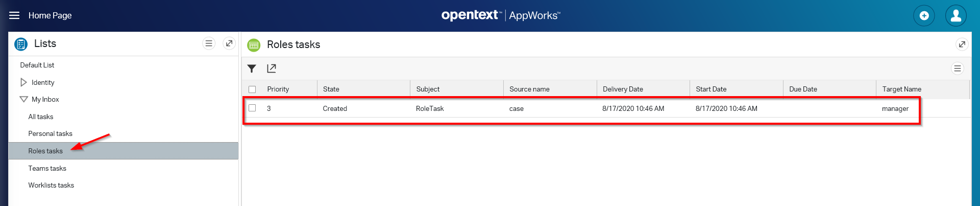The width and height of the screenshot is (980, 206).
Task: Sort by the Priority column header
Action: (x=278, y=89)
